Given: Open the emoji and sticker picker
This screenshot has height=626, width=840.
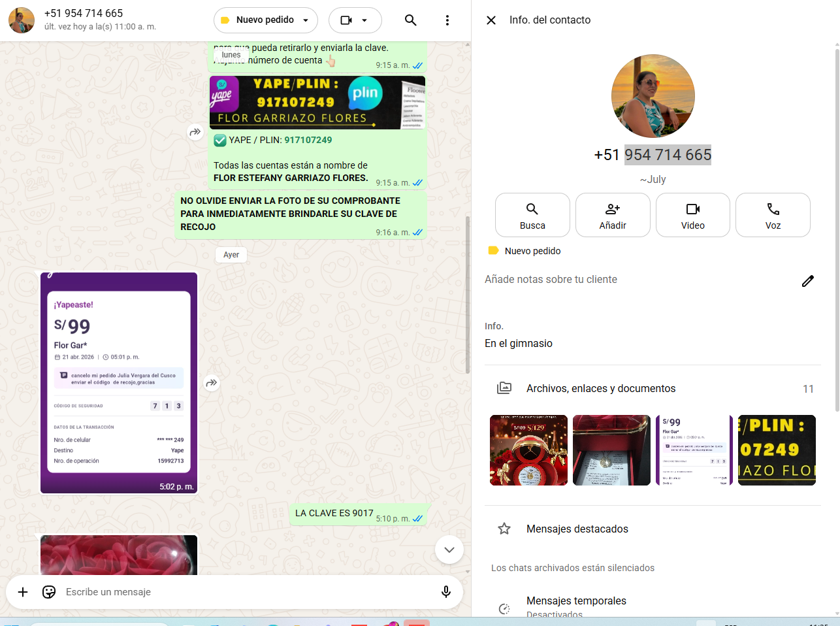Looking at the screenshot, I should (49, 592).
